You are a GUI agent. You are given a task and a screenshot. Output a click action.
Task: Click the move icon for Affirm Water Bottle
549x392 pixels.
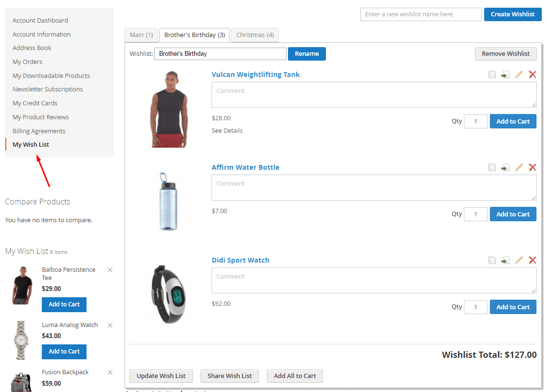coord(505,167)
